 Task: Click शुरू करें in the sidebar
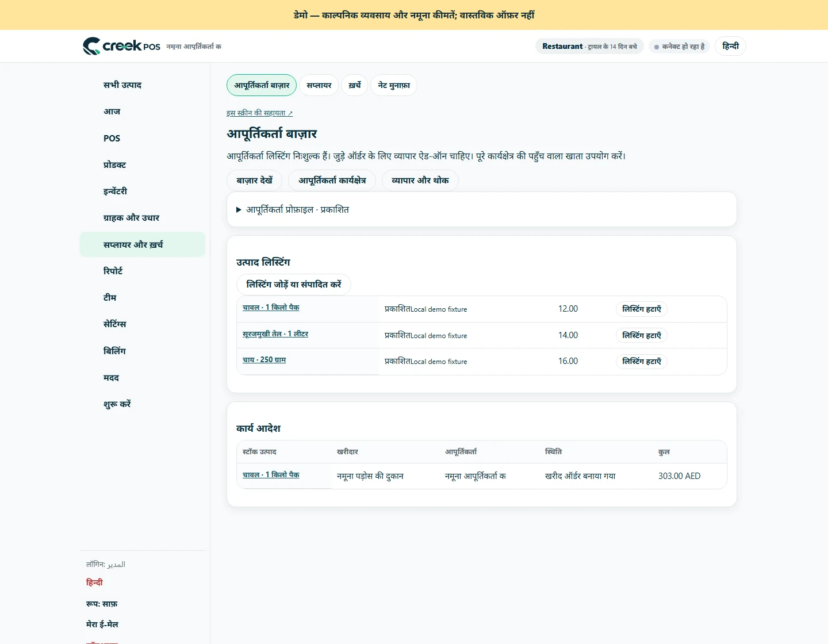point(142,404)
